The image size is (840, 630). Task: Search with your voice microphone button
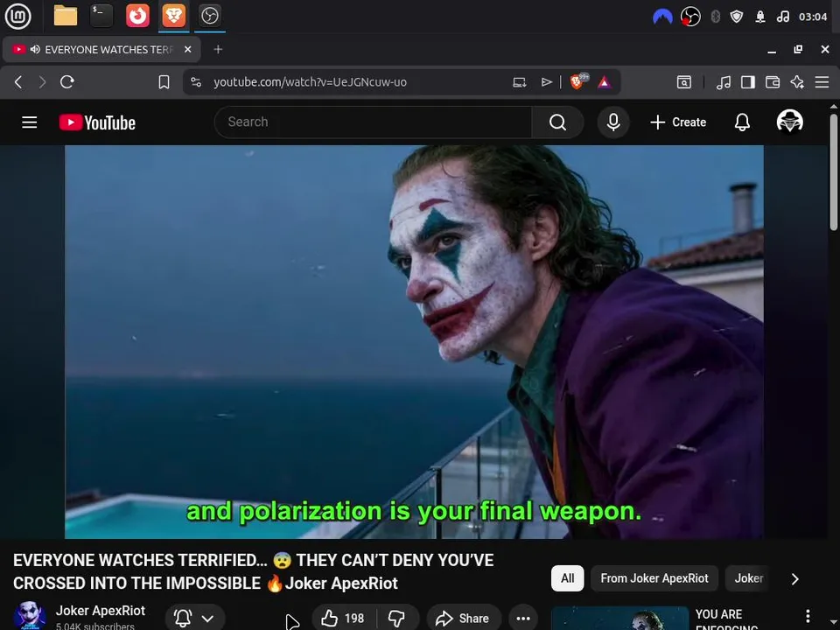(613, 122)
